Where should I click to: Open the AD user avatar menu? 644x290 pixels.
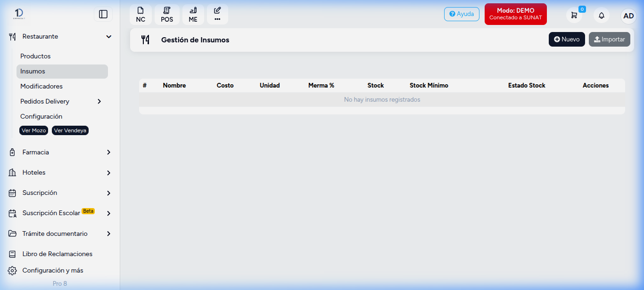628,16
